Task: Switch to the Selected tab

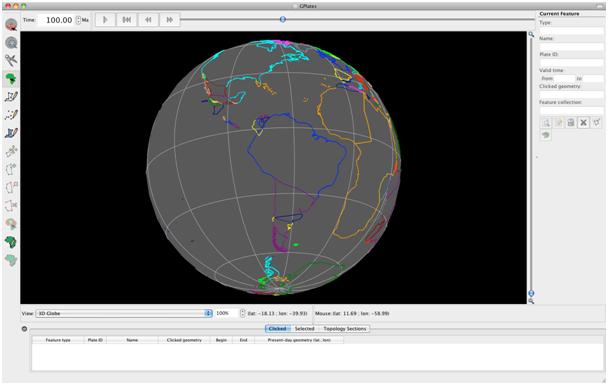Action: coord(304,329)
